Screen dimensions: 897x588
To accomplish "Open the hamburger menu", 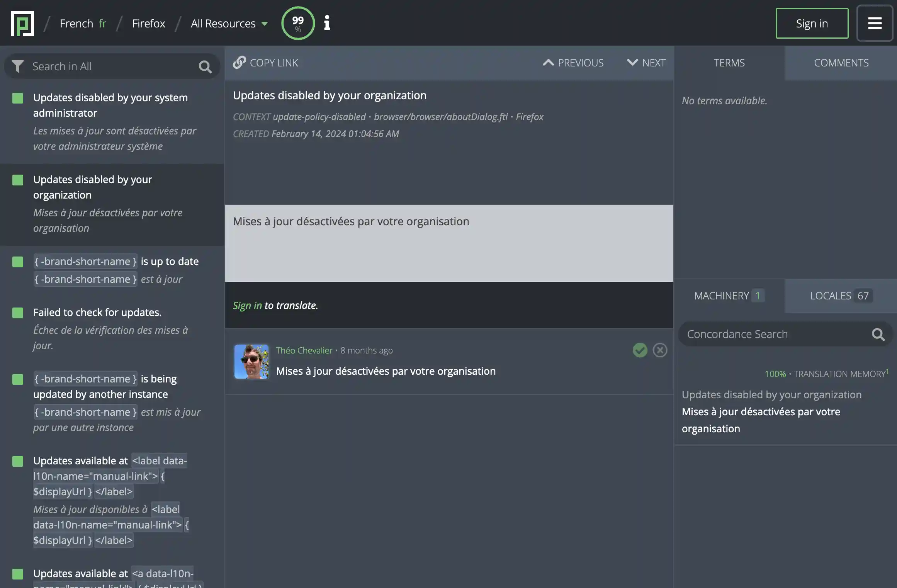I will (x=875, y=23).
